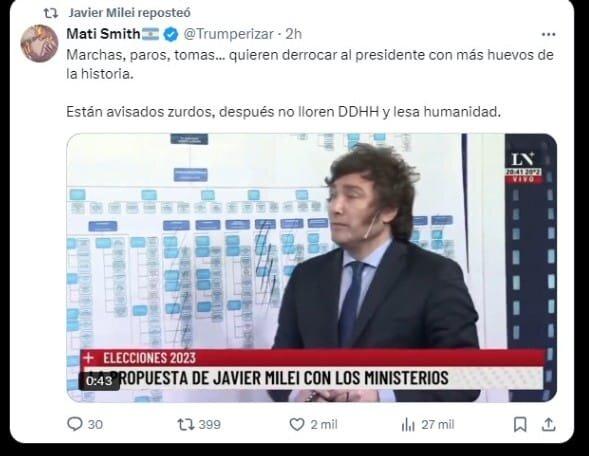Like the tweet with the heart icon
Viewport: 589px width, 456px height.
[297, 424]
